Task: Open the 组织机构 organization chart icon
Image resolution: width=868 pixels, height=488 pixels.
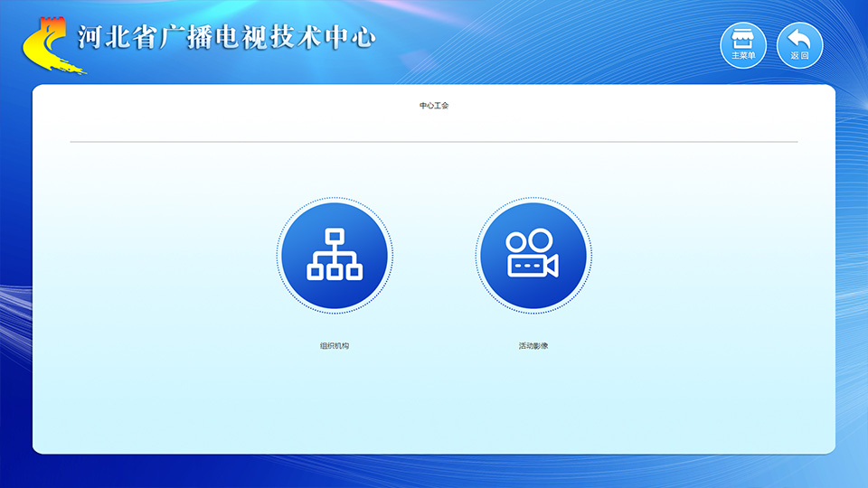Action: tap(335, 256)
